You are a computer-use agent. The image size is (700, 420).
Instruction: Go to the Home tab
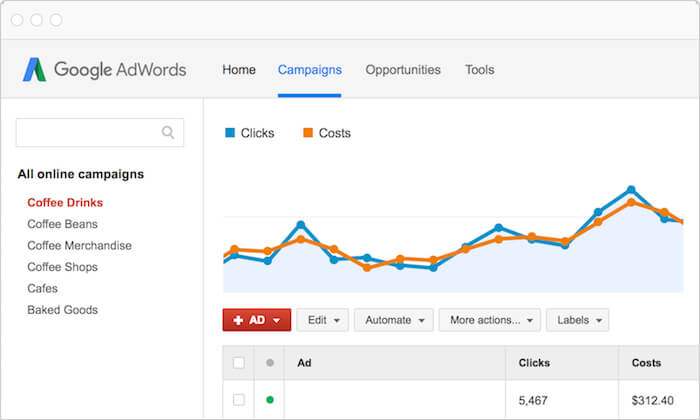[239, 70]
